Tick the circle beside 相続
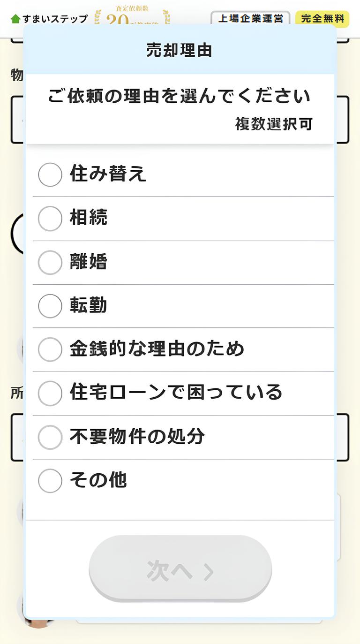This screenshot has width=360, height=644. coord(50,219)
